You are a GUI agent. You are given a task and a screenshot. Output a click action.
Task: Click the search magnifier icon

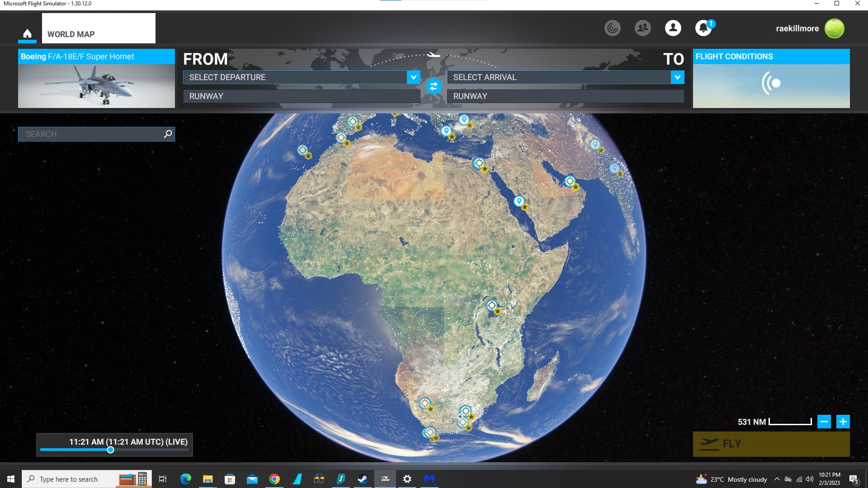(x=167, y=134)
